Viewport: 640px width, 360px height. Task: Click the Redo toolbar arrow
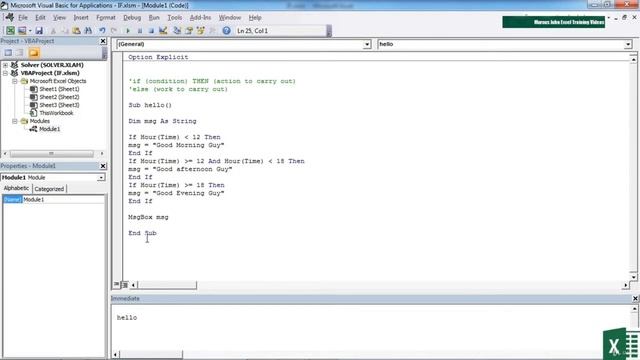[114, 31]
